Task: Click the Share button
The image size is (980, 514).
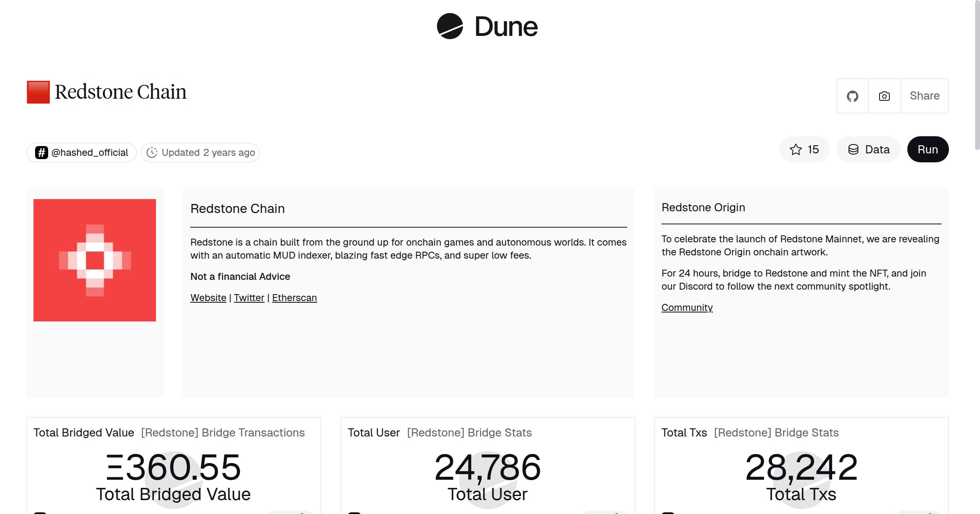Action: click(924, 96)
